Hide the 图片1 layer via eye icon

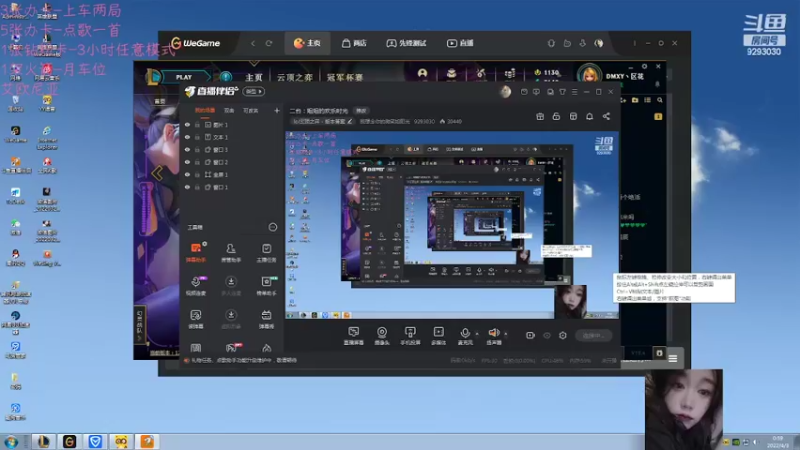[x=187, y=124]
